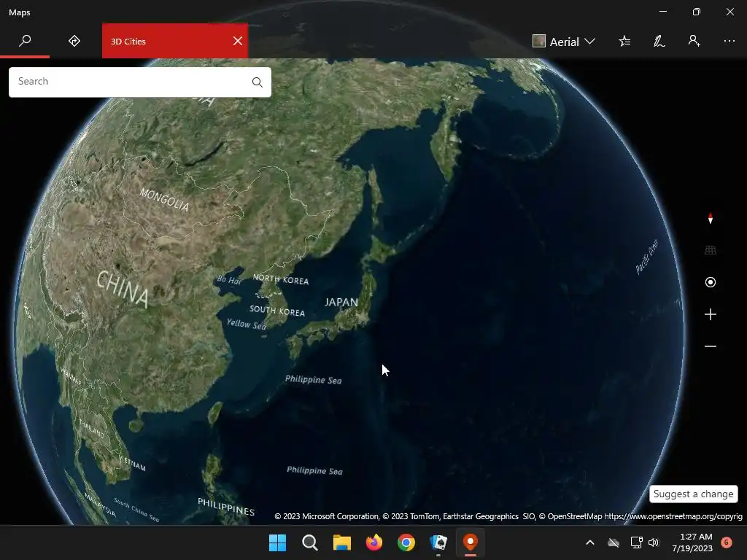Click the OneDrive cloud tray icon
Screen dimensions: 747x560
tap(614, 542)
